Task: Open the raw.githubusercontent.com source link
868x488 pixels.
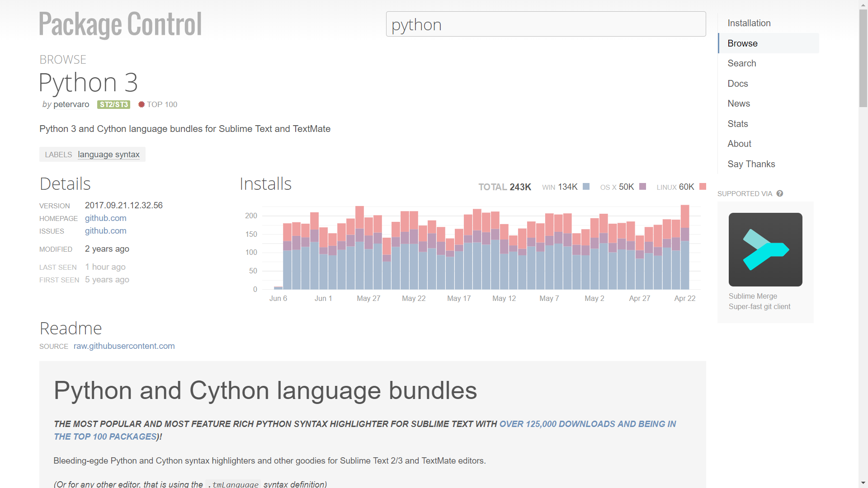Action: 124,346
